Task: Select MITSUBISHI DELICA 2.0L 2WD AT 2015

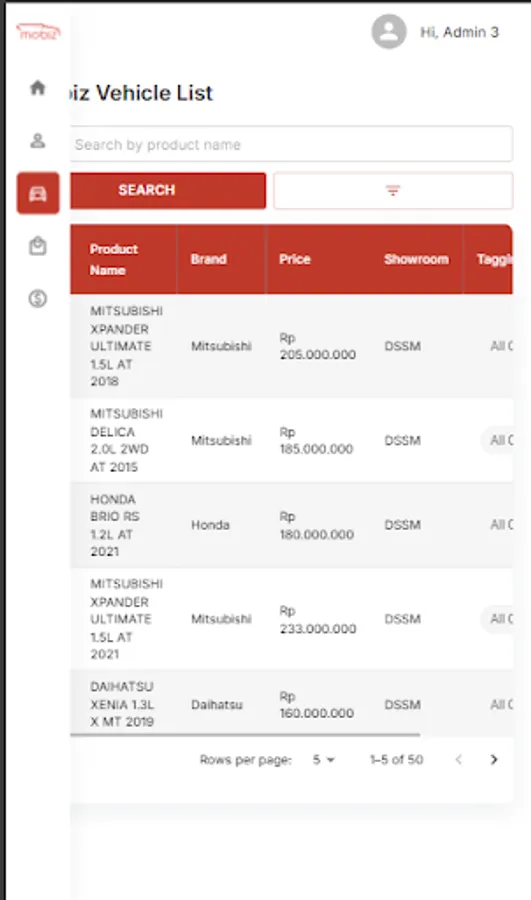Action: coord(126,440)
